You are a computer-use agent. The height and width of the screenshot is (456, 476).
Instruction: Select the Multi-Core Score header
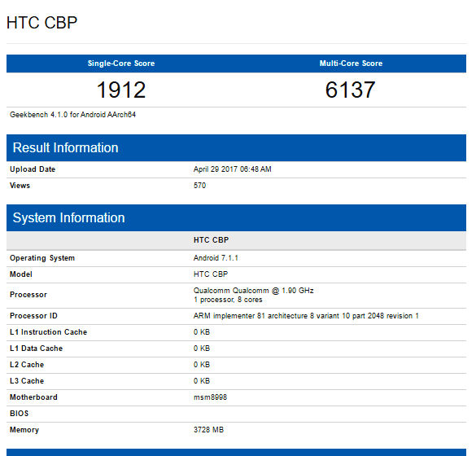(x=351, y=64)
